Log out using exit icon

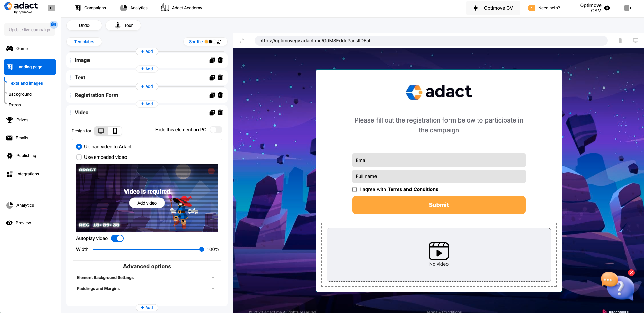pos(628,8)
